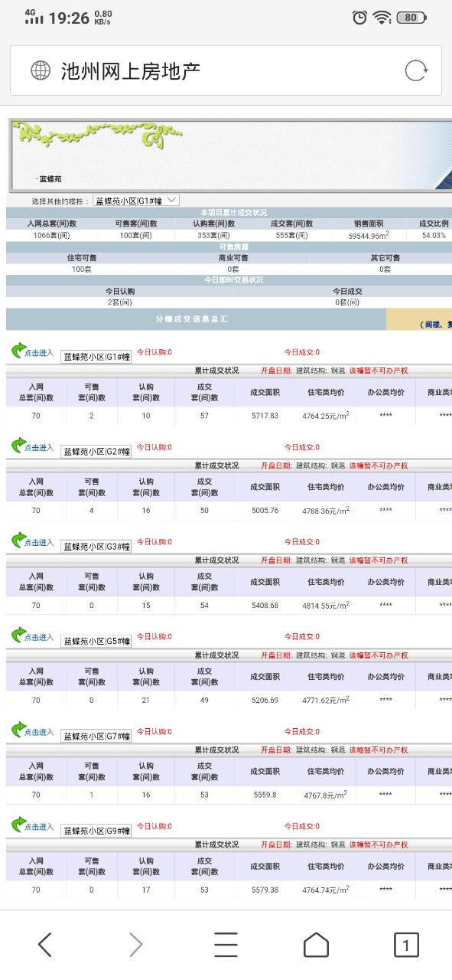452x980 pixels.
Task: Click 点击进入 link for G2# building
Action: (x=39, y=448)
